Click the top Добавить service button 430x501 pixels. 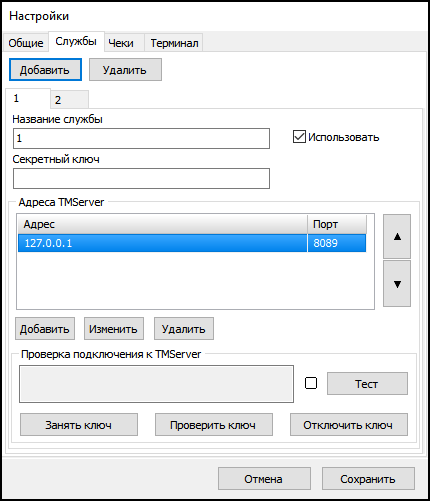click(45, 70)
